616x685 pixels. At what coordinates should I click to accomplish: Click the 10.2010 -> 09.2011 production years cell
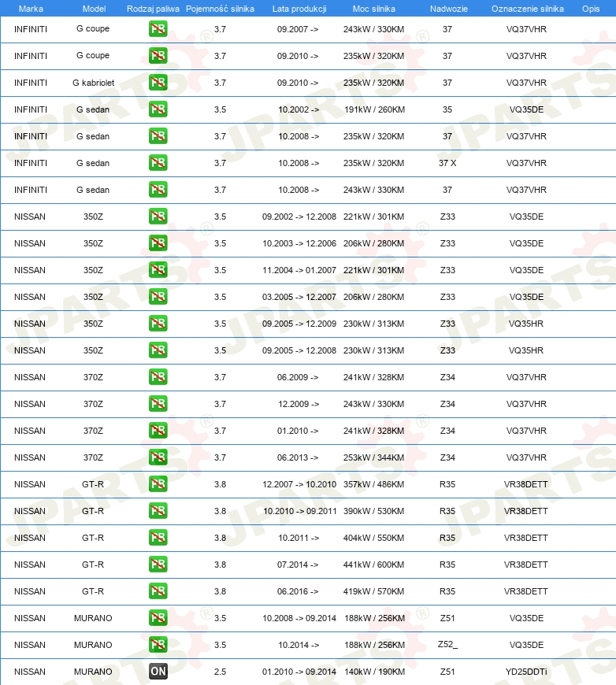299,511
